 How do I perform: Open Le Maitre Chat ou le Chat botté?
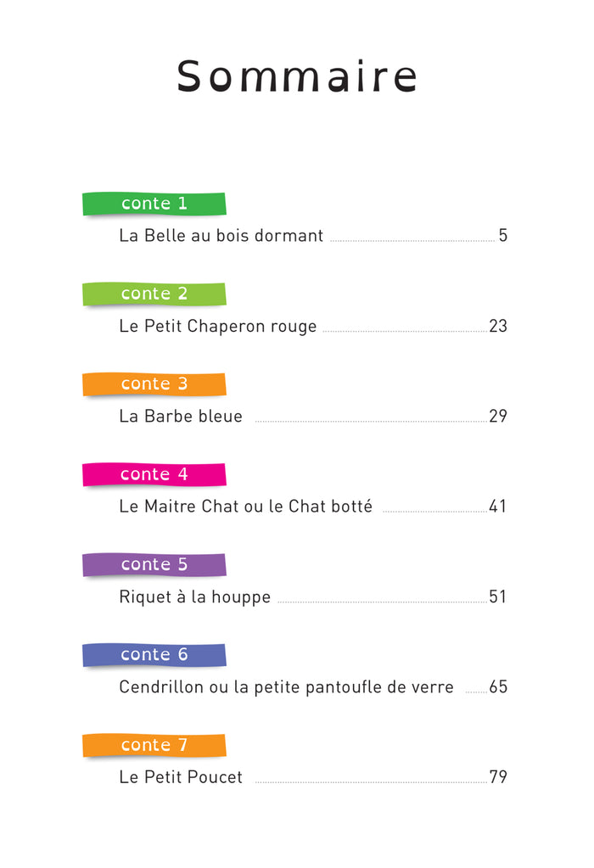[x=246, y=507]
